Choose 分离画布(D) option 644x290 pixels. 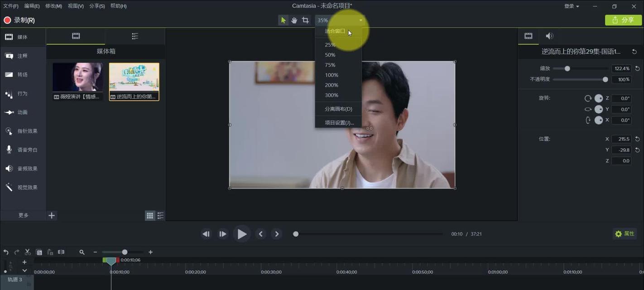pyautogui.click(x=338, y=109)
